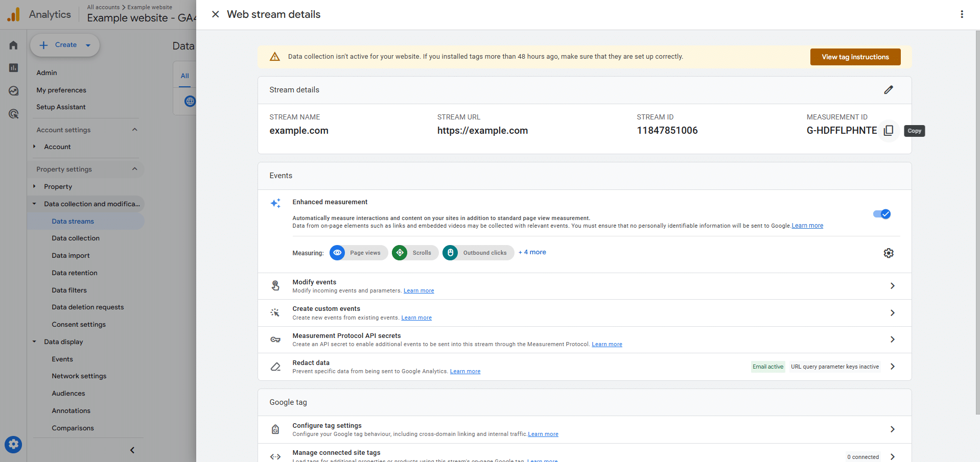
Task: Open Modify events via its chevron arrow
Action: pos(892,286)
